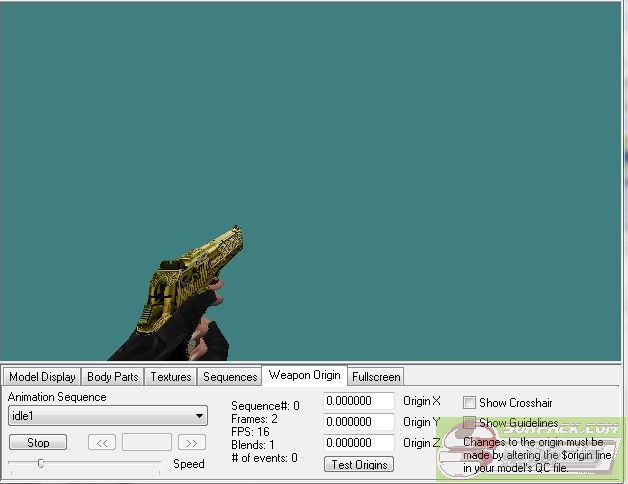Go to the Sequences tab

tap(230, 377)
